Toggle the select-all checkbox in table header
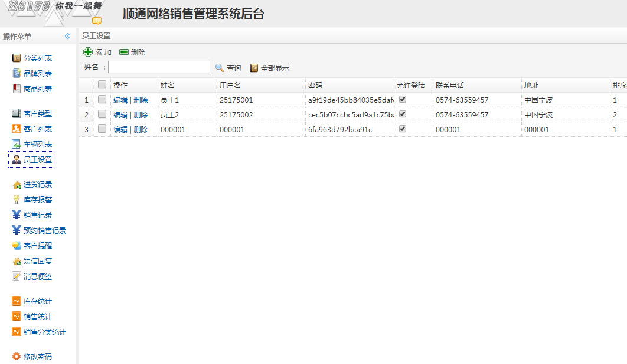The width and height of the screenshot is (627, 364). [102, 84]
